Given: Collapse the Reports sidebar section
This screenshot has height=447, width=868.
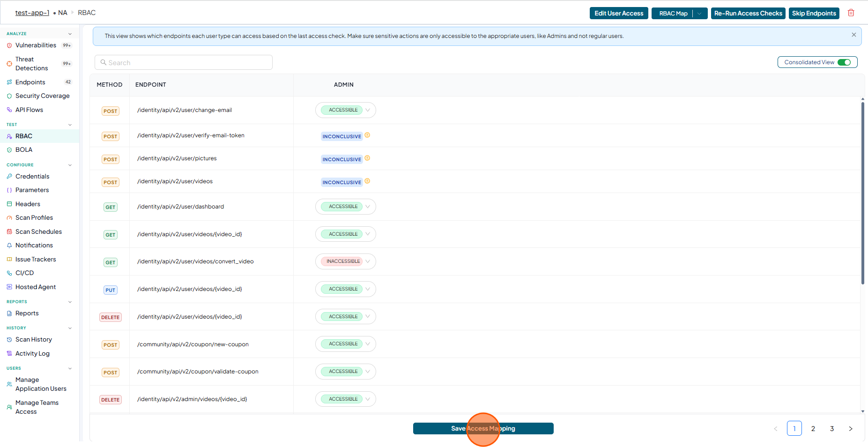Looking at the screenshot, I should [70, 302].
